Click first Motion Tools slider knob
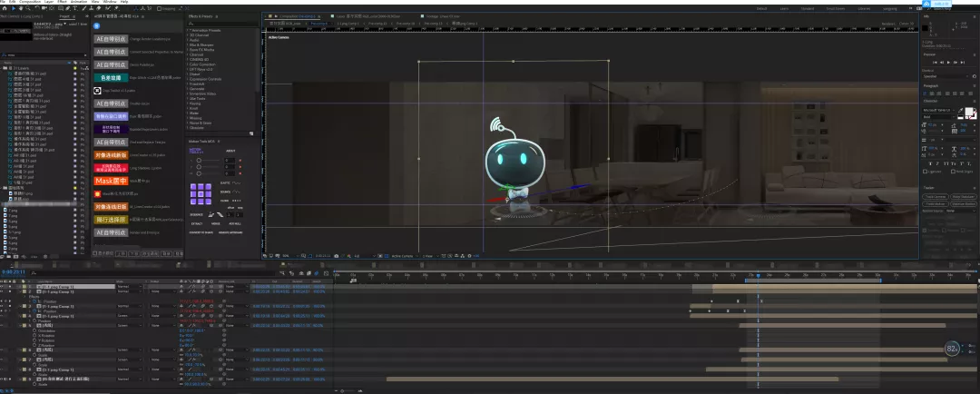The width and height of the screenshot is (980, 394). [x=199, y=160]
